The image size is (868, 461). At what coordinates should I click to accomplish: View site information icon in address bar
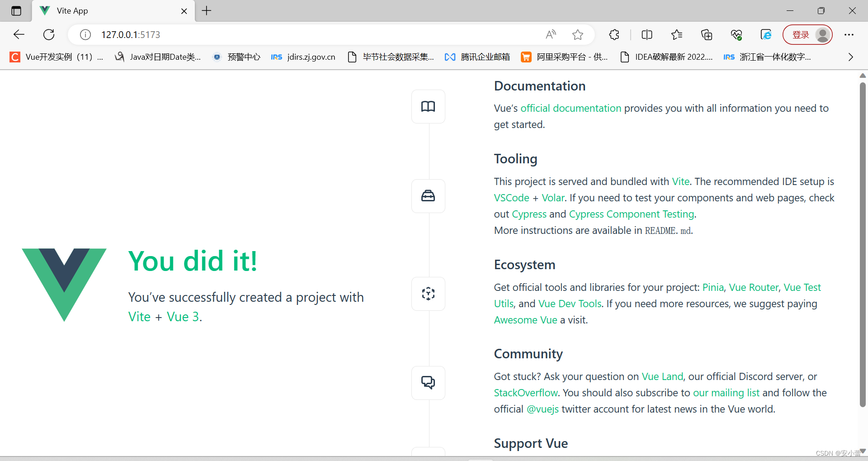[85, 34]
